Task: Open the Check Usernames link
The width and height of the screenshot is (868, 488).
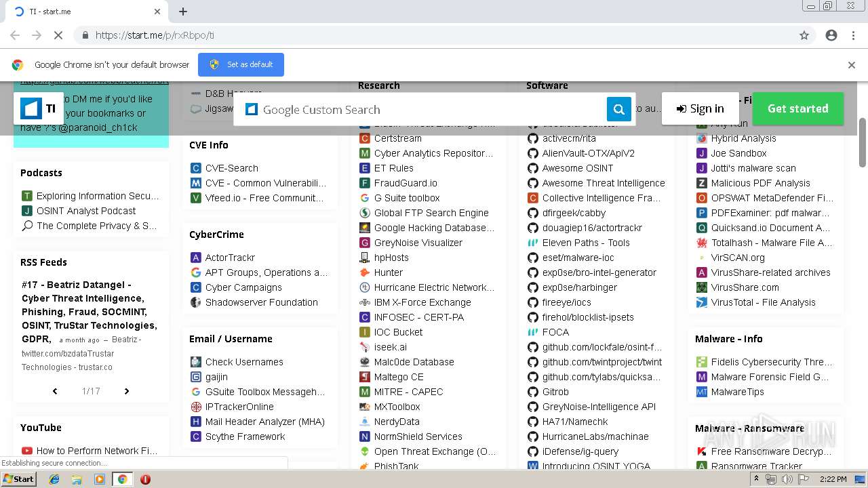Action: (x=244, y=362)
